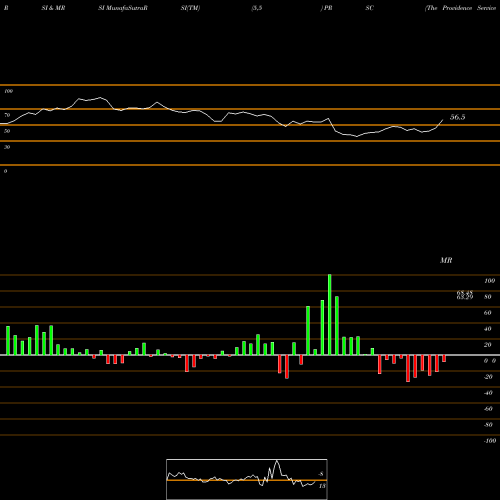The width and height of the screenshot is (500, 500).
Task: Click the histogram axis label -40
Action: 488,393
